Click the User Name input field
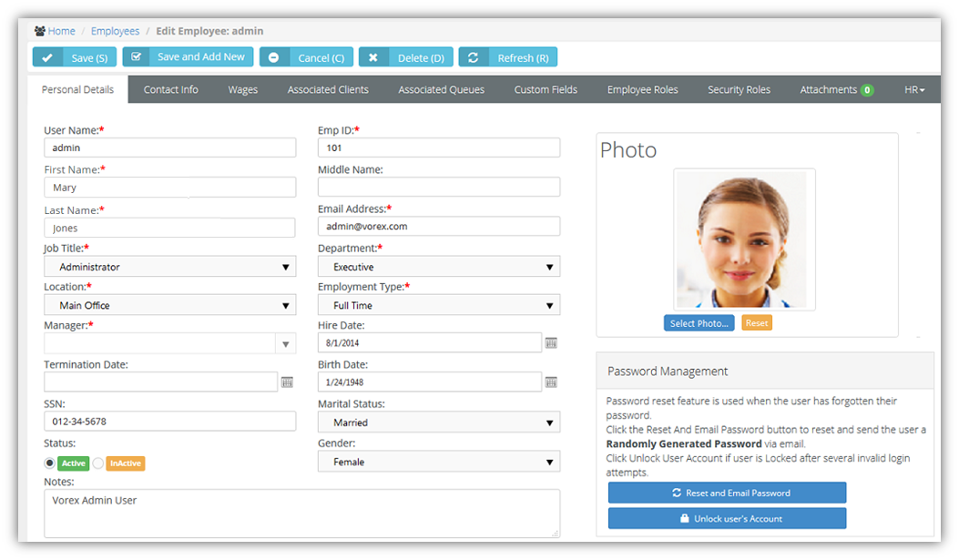 click(170, 148)
